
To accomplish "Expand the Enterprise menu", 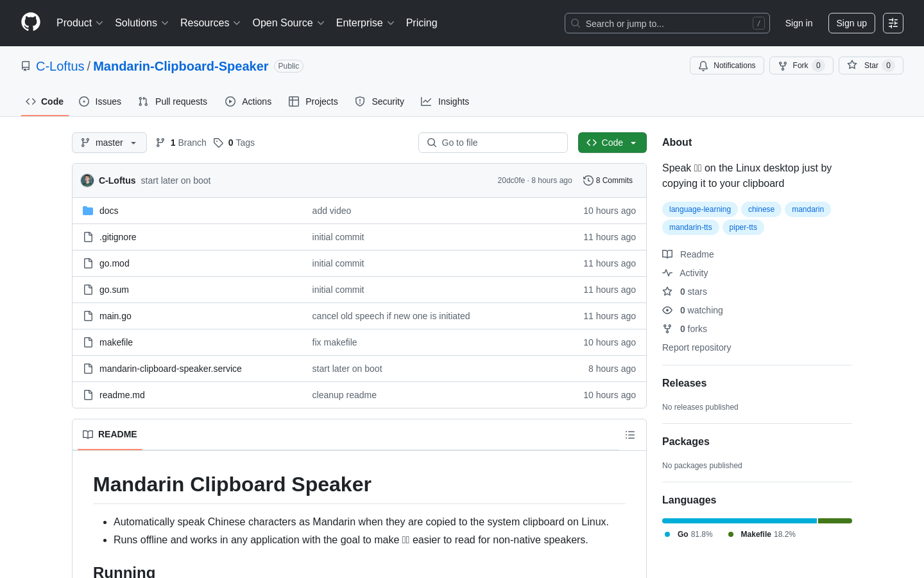I will coord(365,23).
